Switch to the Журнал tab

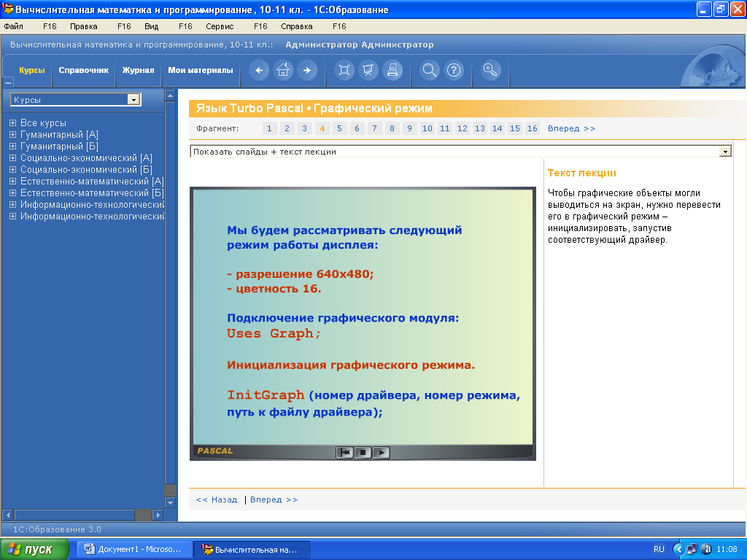pos(138,71)
